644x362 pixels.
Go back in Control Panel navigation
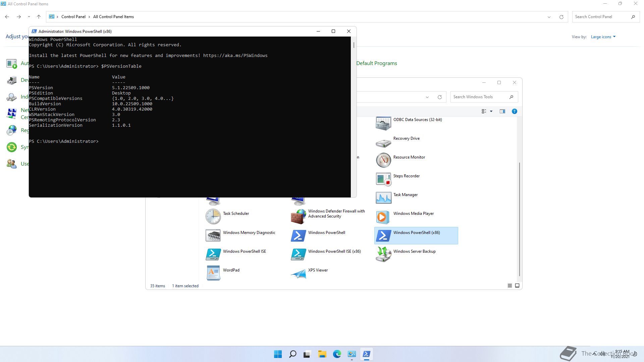tap(7, 17)
